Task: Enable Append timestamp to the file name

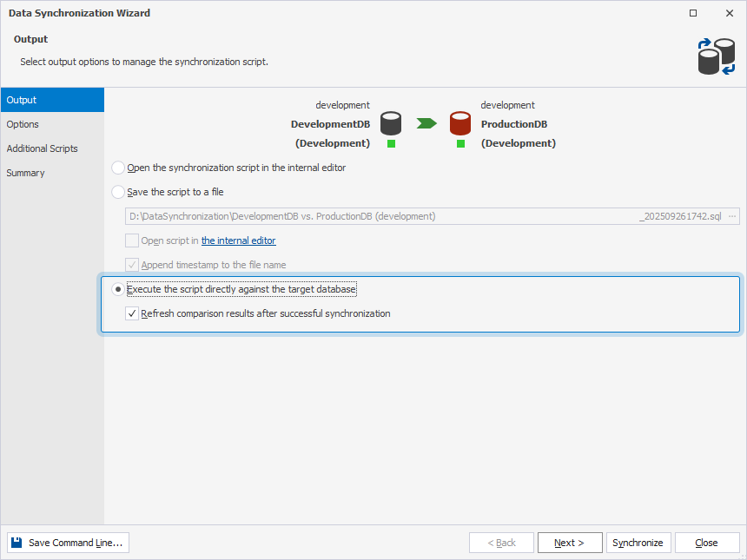Action: tap(132, 265)
